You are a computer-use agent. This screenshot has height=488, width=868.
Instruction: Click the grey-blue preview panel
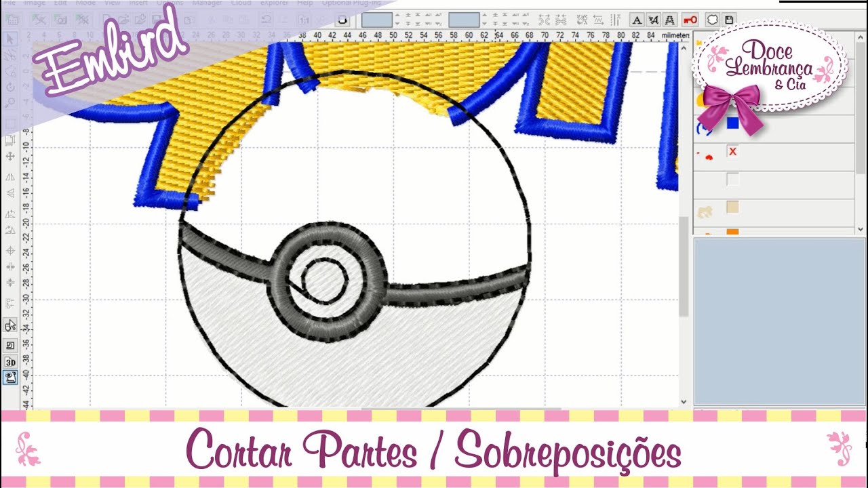tap(779, 322)
